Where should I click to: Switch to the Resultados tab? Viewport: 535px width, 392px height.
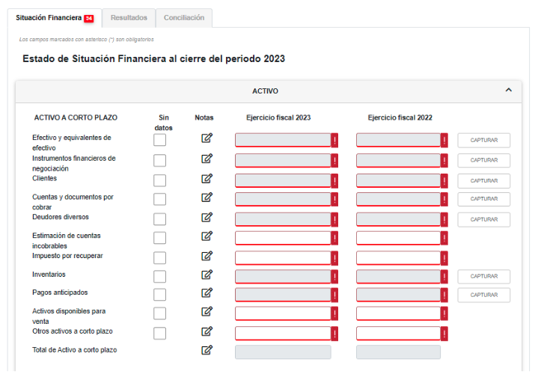[129, 18]
